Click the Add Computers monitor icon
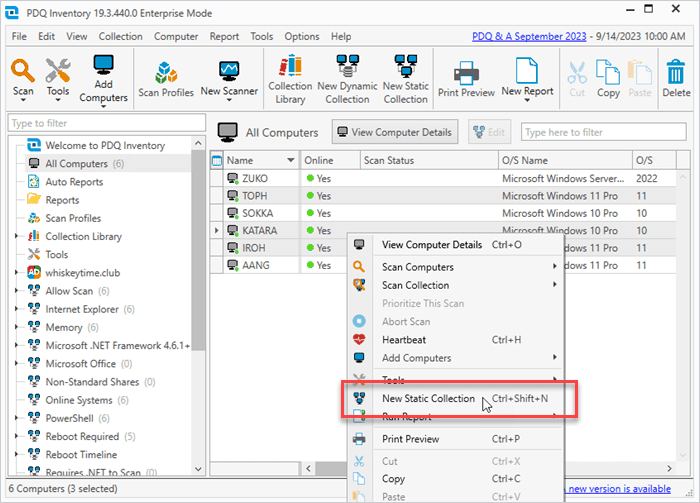 (104, 66)
